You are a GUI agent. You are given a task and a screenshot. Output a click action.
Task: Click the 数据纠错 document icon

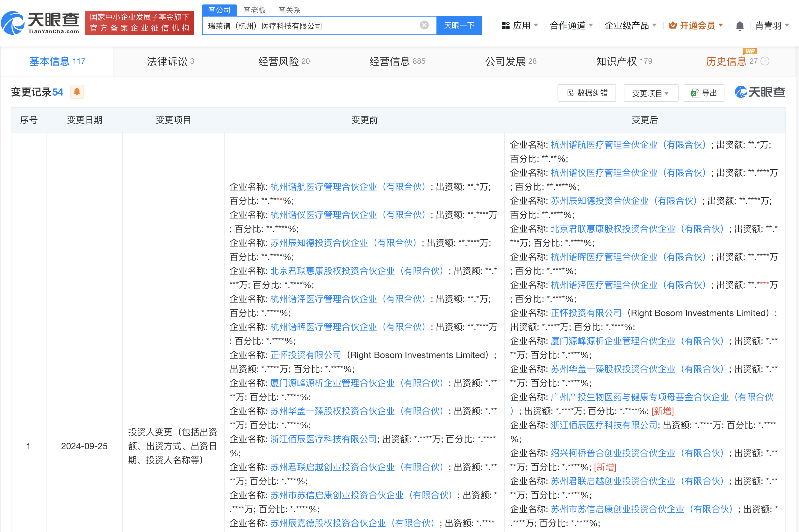tap(570, 93)
